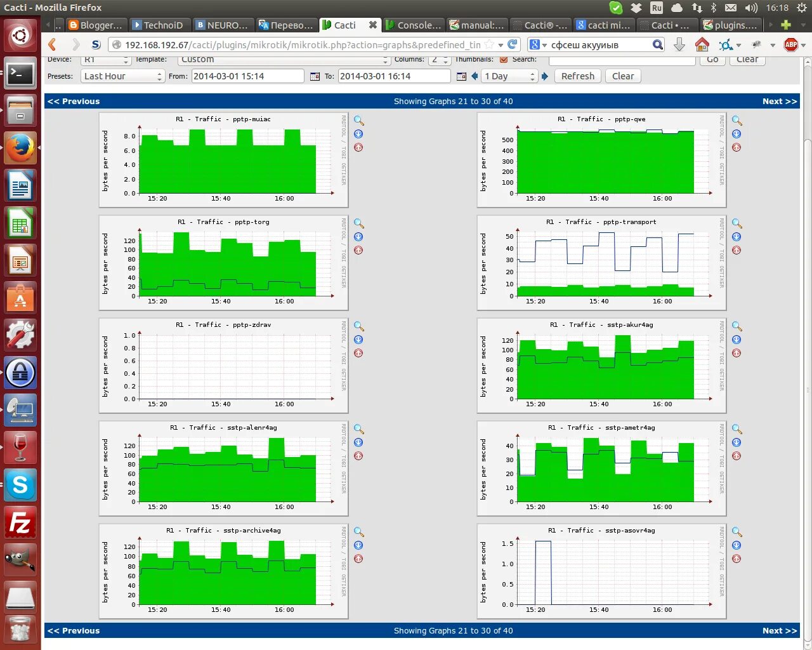
Task: Toggle the Thumbnails checkbox
Action: click(504, 59)
